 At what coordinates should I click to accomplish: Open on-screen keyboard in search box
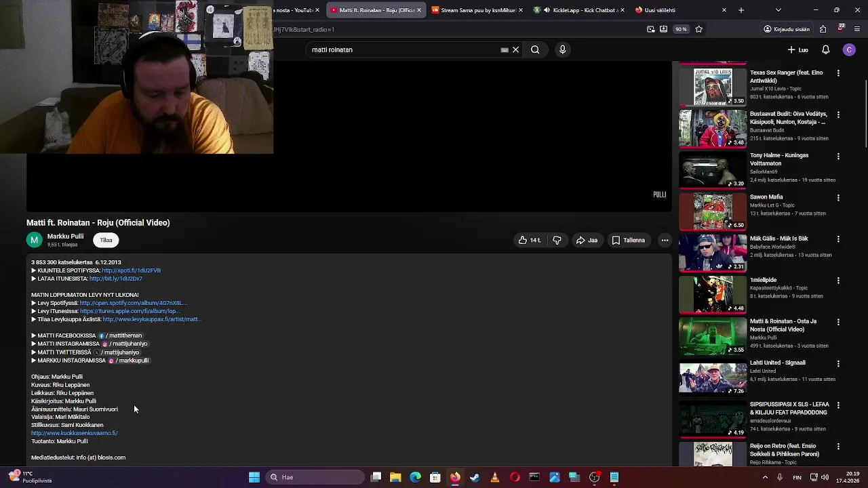click(505, 49)
